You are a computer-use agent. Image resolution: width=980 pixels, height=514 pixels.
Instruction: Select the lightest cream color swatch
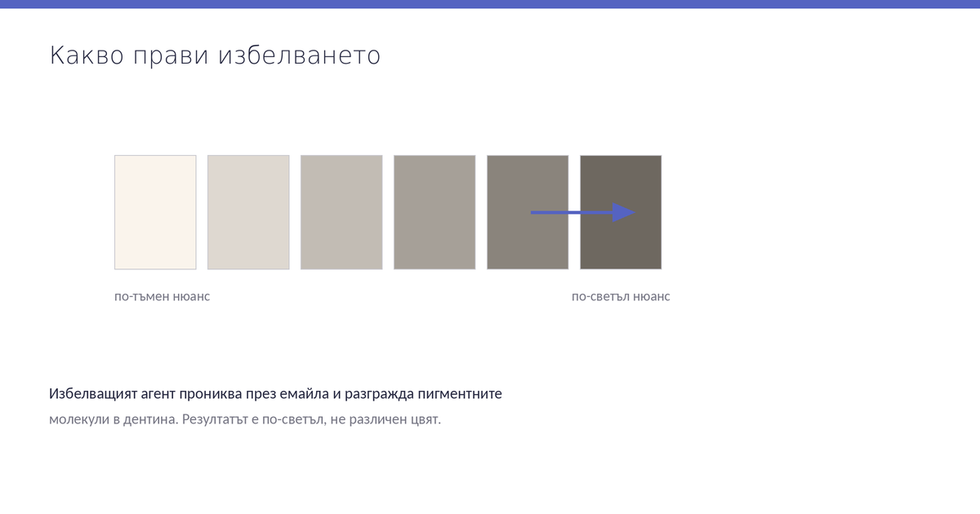155,212
